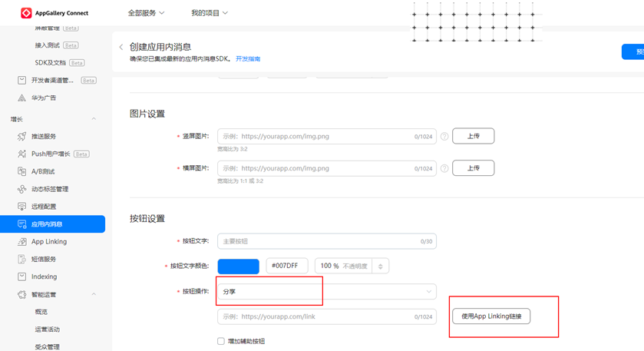Collapse the 增长 sidebar section
Screen dimensions: 644x351
(94, 119)
